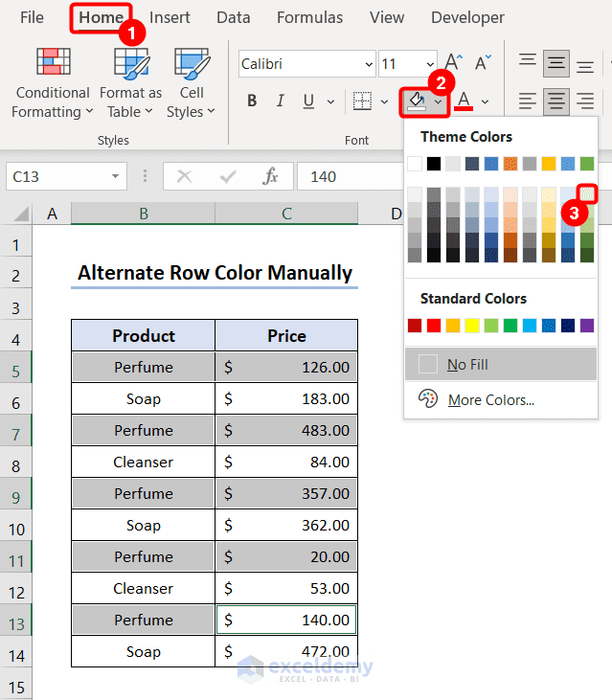
Task: Switch to the Data tab
Action: point(233,17)
